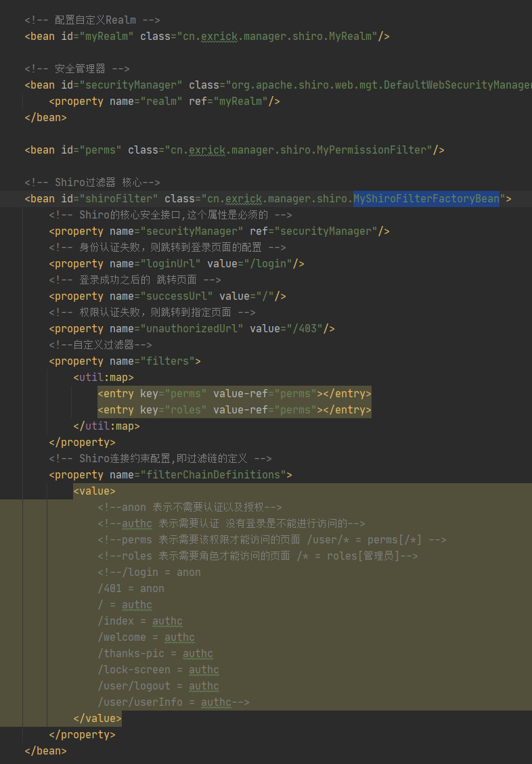Click the line '/ = authc'

click(x=125, y=605)
